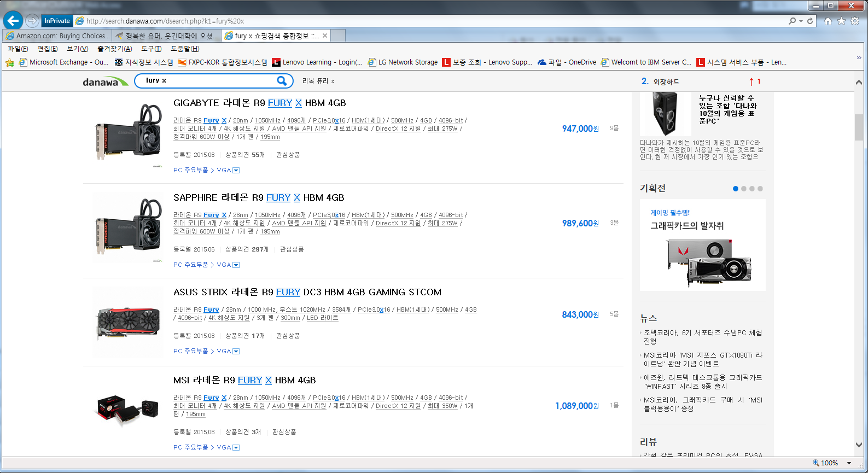Expand VGA category dropdown under SAPPHIRE item
The image size is (868, 473).
click(x=236, y=265)
